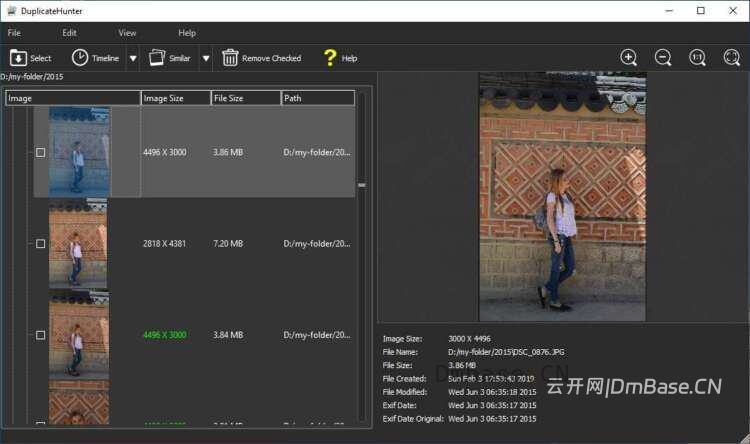750x444 pixels.
Task: Click the green 4496 X 3000 cell
Action: tap(165, 335)
